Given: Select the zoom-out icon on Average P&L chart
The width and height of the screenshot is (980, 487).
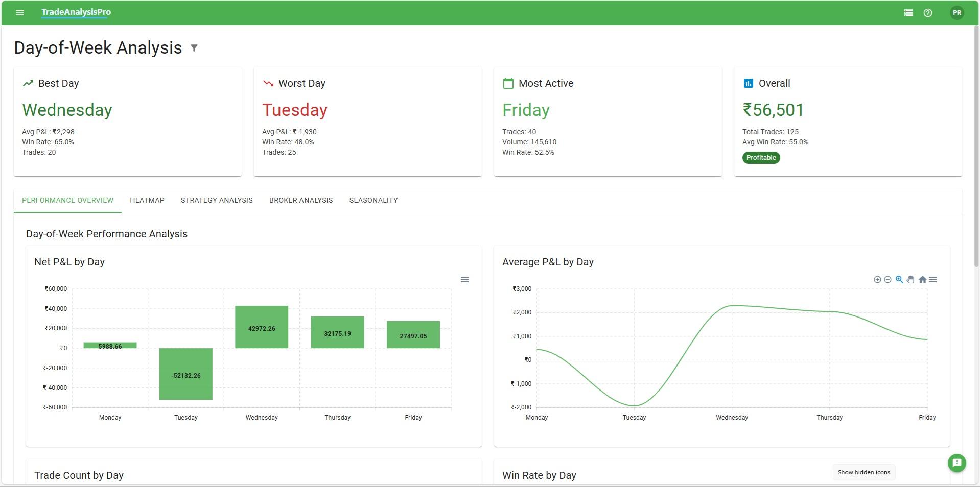Looking at the screenshot, I should (888, 279).
